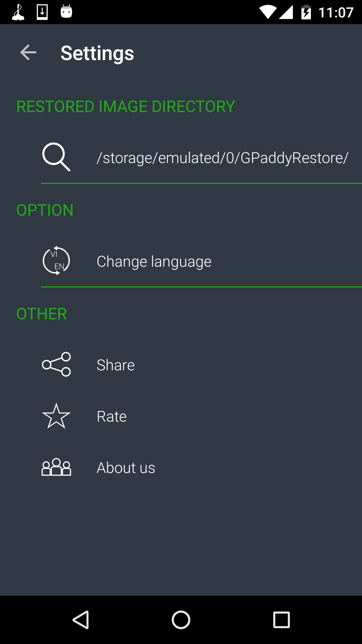Tap the OTHER section heading
Image resolution: width=362 pixels, height=644 pixels.
(42, 314)
